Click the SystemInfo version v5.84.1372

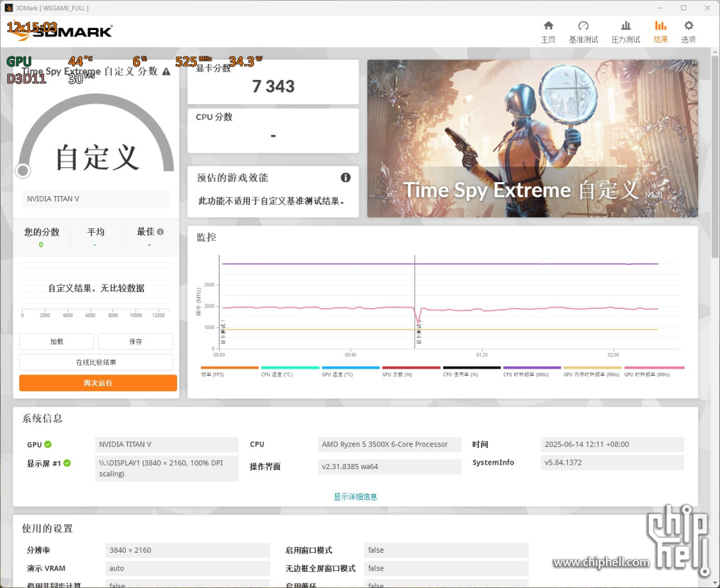tap(612, 462)
